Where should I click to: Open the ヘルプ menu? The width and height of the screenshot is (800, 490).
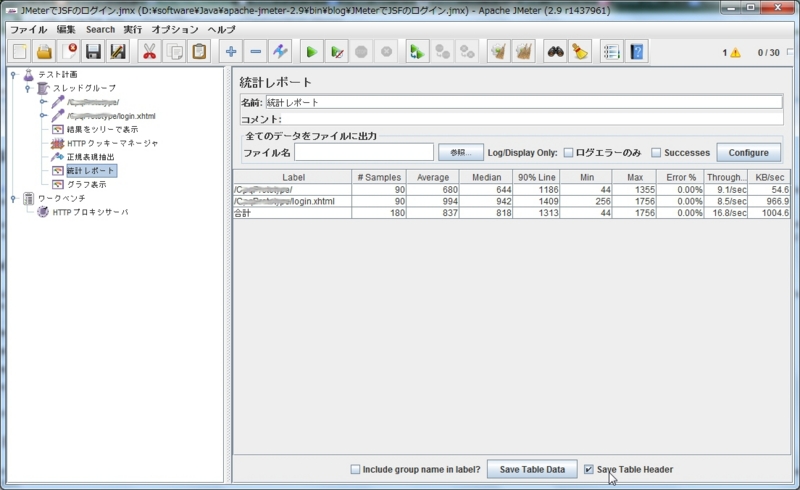[x=221, y=30]
